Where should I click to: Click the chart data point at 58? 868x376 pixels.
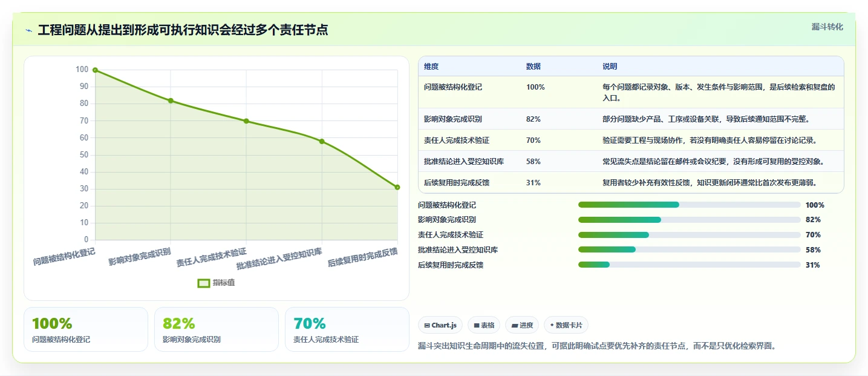point(322,142)
